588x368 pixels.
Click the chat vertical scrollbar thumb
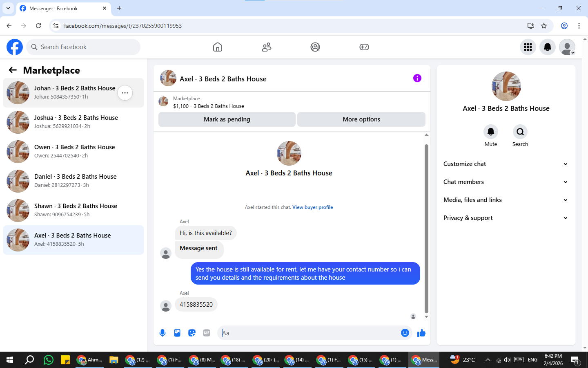(426, 228)
